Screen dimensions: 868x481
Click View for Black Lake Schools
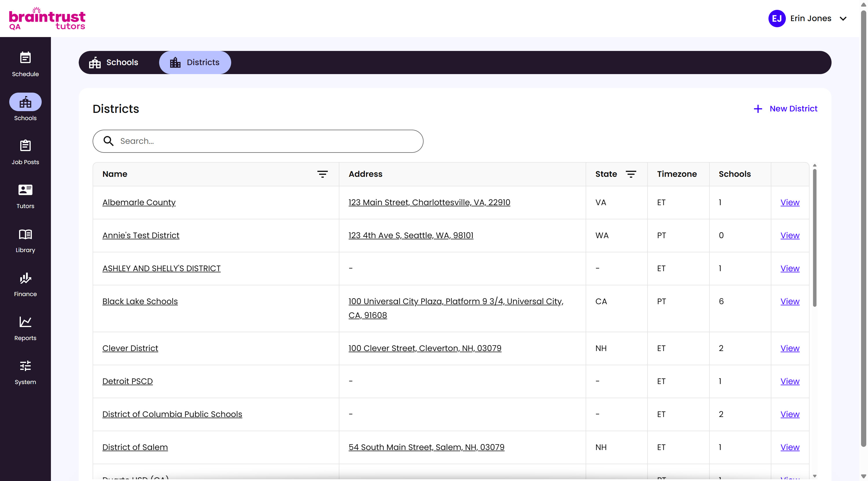coord(790,301)
